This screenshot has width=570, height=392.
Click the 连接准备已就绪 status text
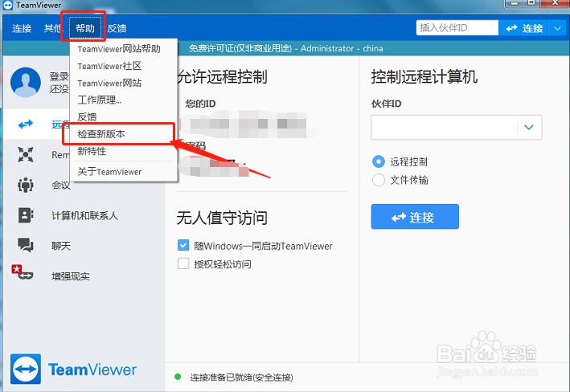pyautogui.click(x=241, y=378)
